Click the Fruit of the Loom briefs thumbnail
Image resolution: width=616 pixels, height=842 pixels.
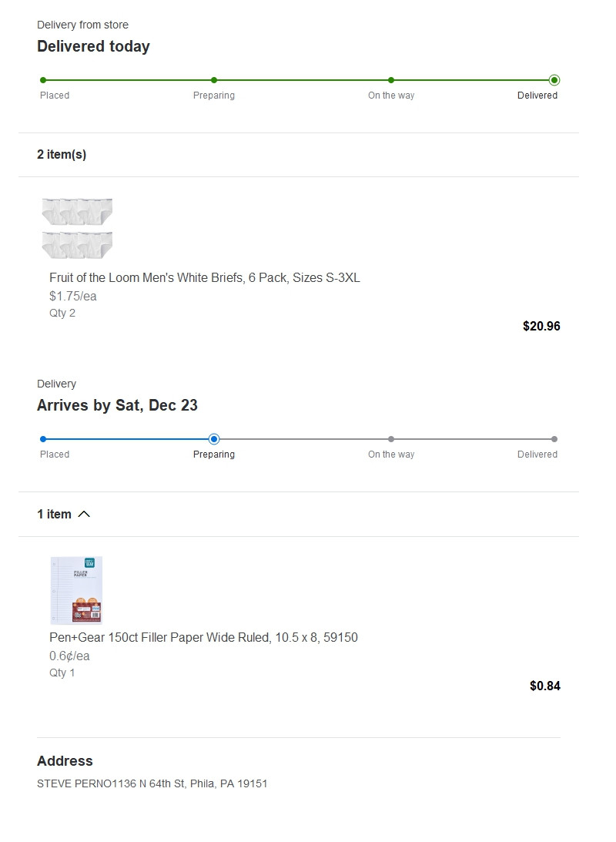(77, 228)
